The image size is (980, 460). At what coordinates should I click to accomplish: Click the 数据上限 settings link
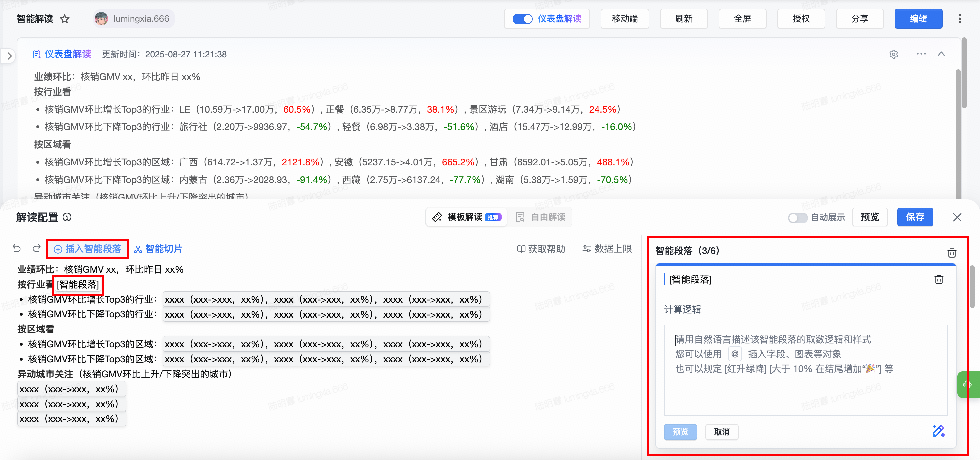(x=607, y=249)
